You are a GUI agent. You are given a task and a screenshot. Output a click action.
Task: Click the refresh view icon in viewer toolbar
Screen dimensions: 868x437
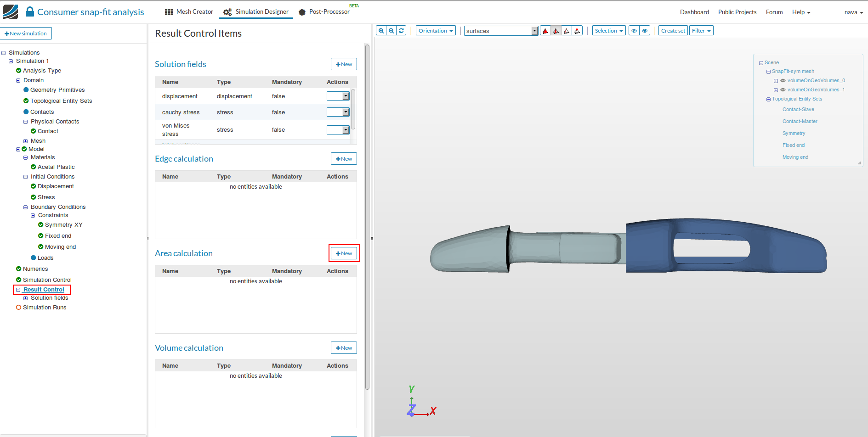(401, 31)
